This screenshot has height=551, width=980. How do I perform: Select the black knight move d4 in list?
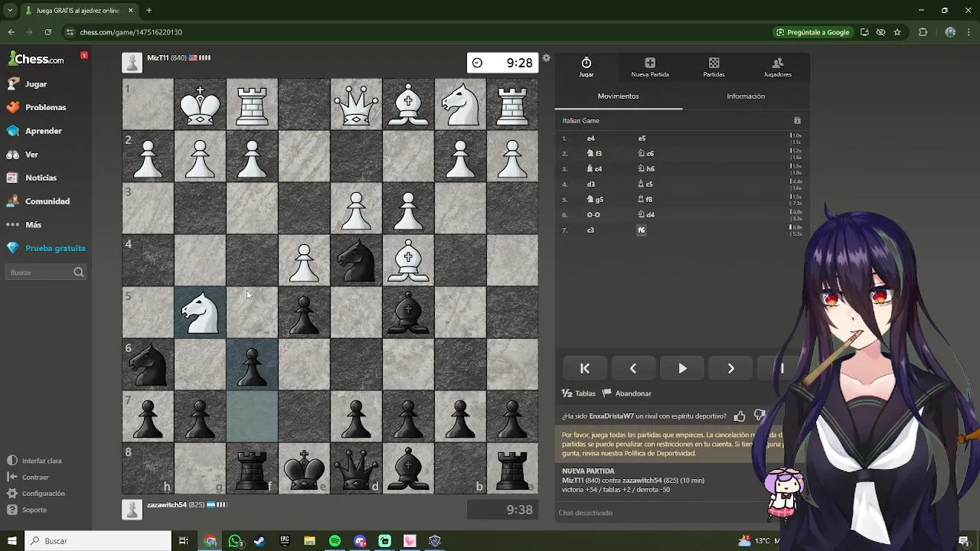[x=646, y=215]
